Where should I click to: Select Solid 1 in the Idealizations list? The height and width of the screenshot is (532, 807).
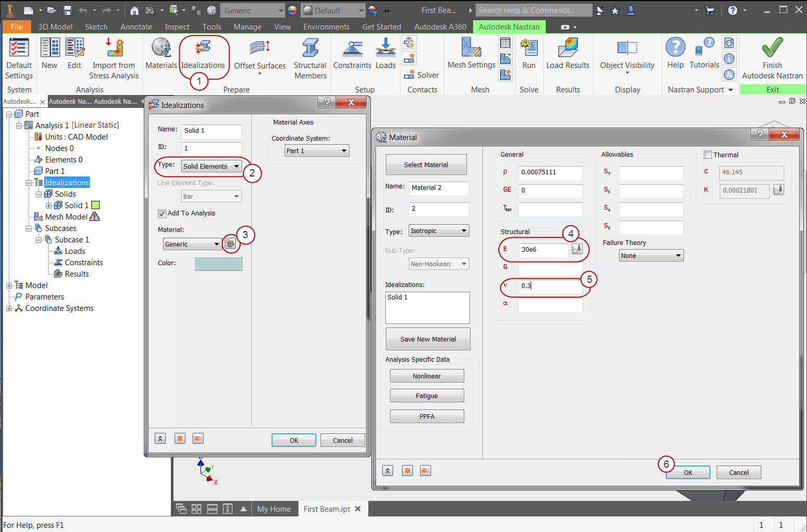click(398, 297)
